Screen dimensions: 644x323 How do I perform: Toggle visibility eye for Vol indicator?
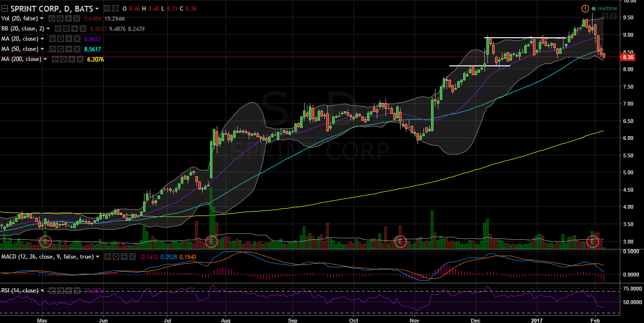[x=53, y=19]
